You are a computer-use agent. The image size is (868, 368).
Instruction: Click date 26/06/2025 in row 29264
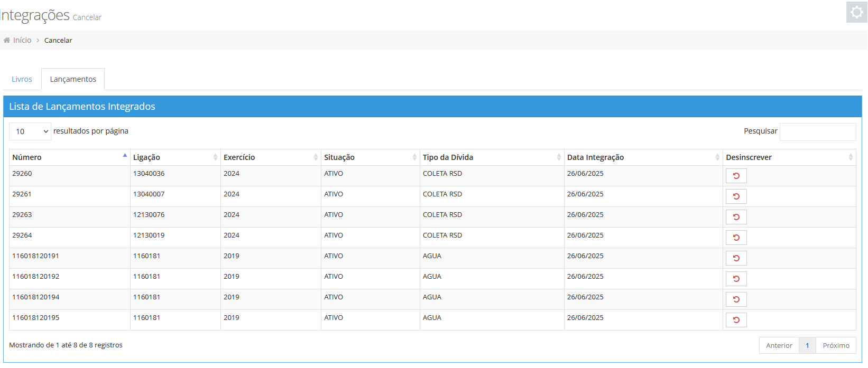(585, 235)
